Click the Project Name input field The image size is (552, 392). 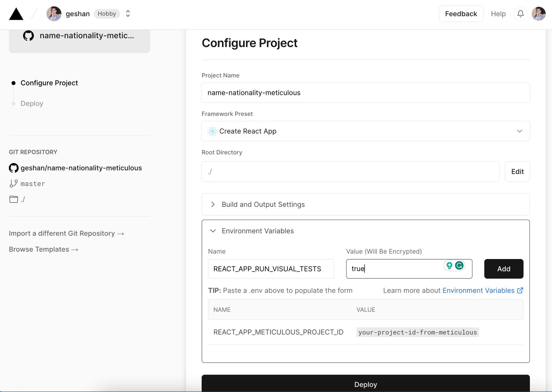(x=365, y=93)
